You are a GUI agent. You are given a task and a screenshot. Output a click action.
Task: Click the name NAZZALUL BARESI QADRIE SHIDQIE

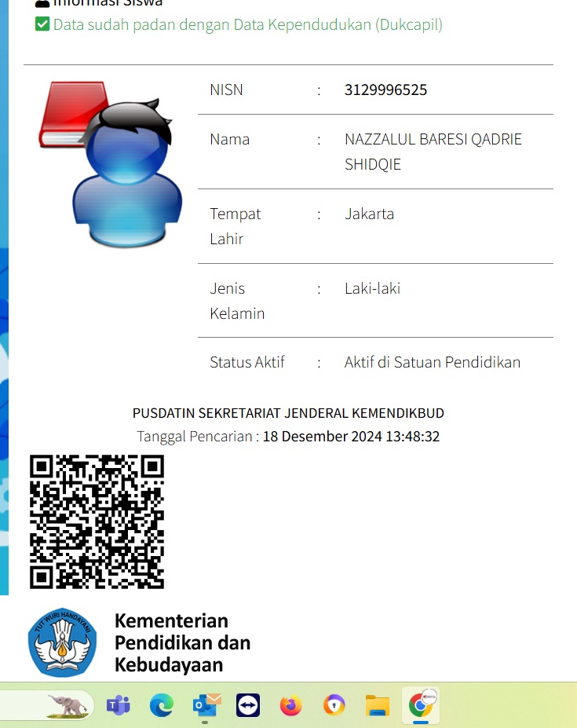click(x=433, y=151)
